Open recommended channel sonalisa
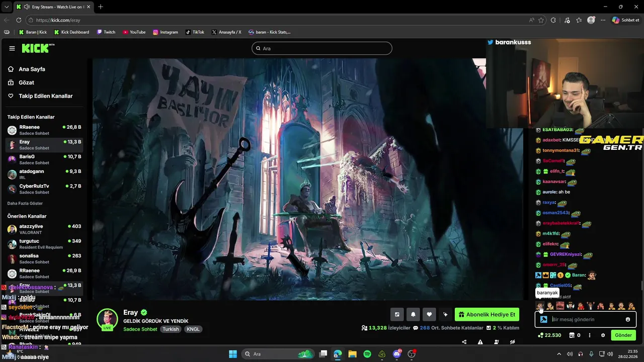Image resolution: width=644 pixels, height=362 pixels. [x=44, y=258]
